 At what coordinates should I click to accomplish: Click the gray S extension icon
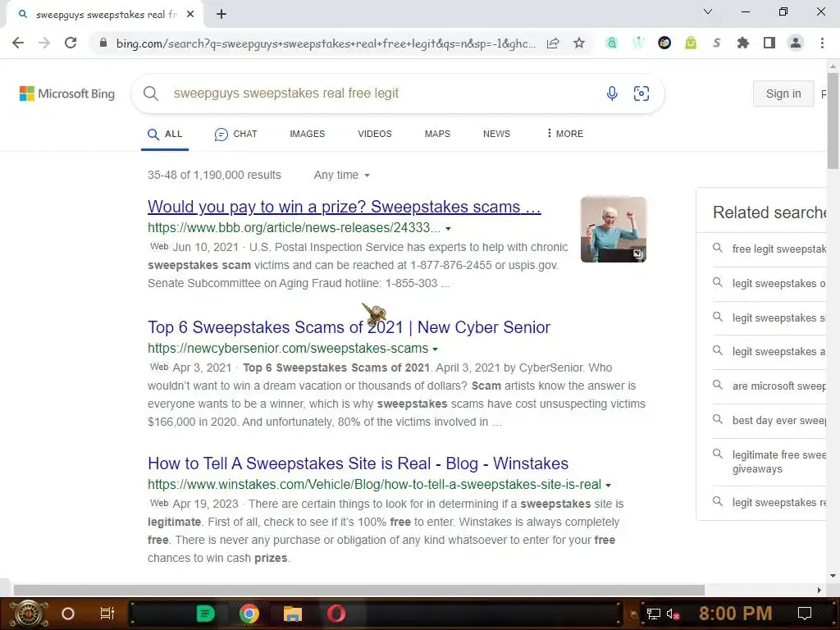(x=717, y=43)
